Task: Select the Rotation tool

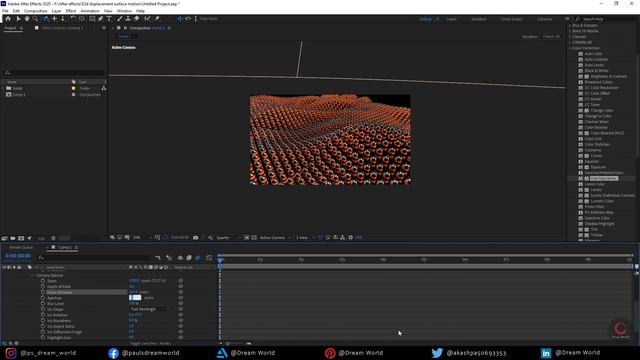Action: point(73,19)
